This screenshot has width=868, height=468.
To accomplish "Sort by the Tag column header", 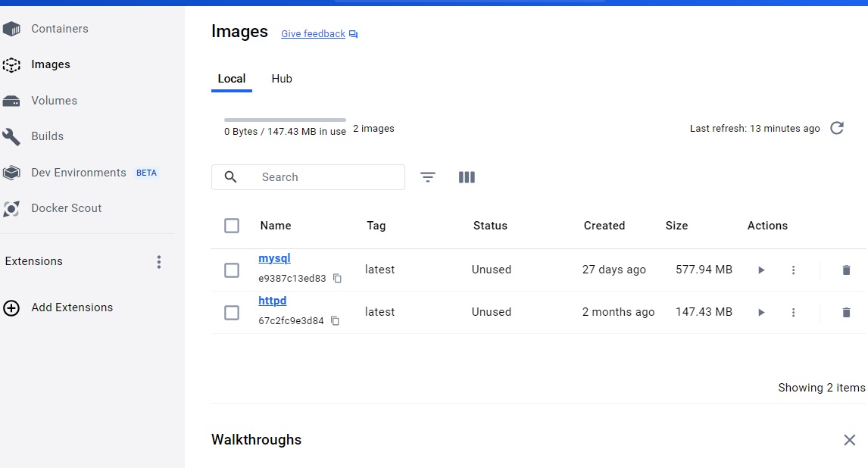I will tap(376, 226).
